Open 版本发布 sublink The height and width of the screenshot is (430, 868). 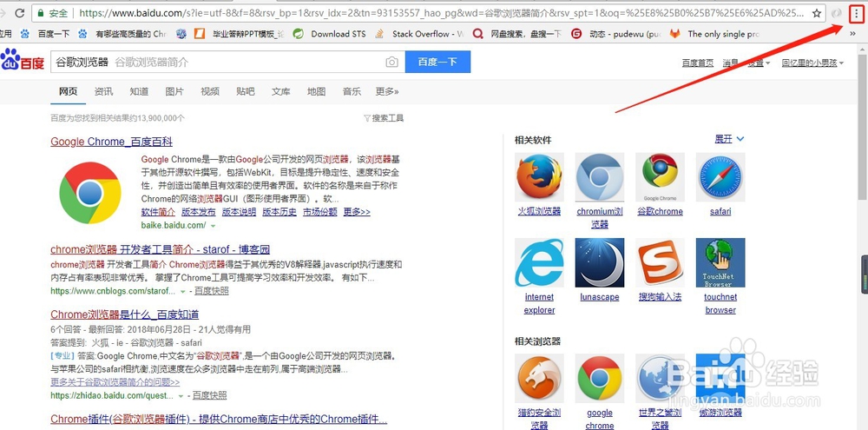tap(199, 212)
